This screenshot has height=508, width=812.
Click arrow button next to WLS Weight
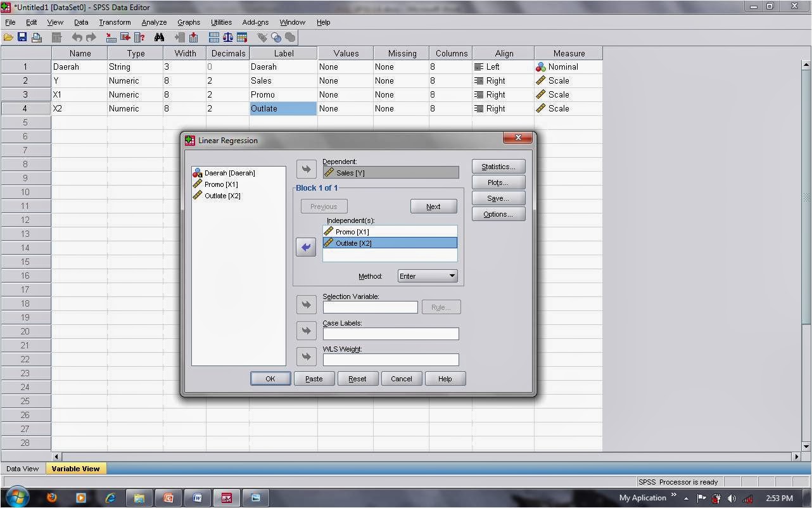point(307,357)
